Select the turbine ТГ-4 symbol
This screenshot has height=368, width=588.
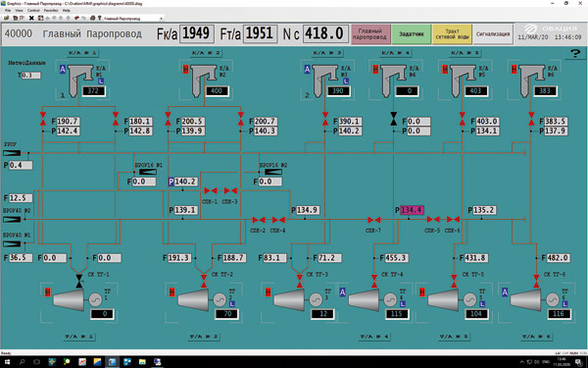click(x=365, y=300)
